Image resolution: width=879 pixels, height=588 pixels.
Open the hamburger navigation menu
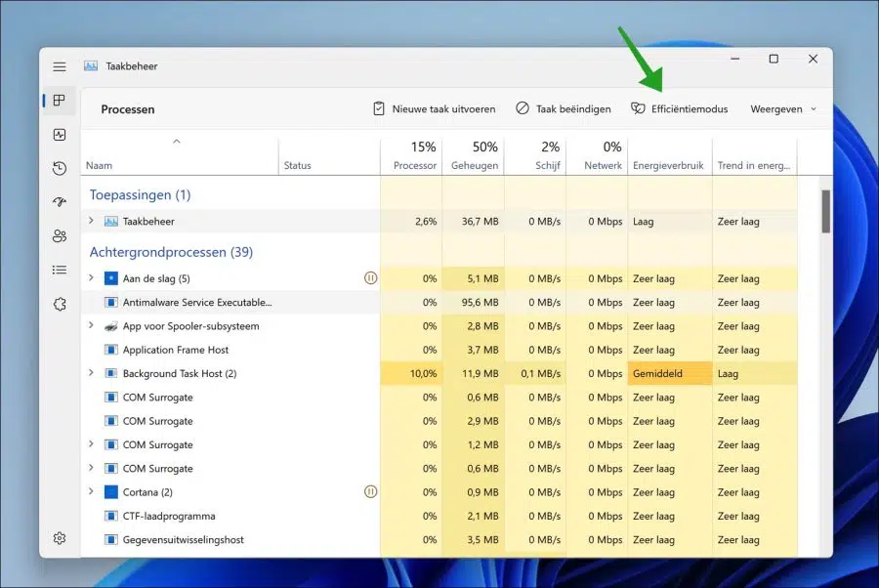point(60,66)
